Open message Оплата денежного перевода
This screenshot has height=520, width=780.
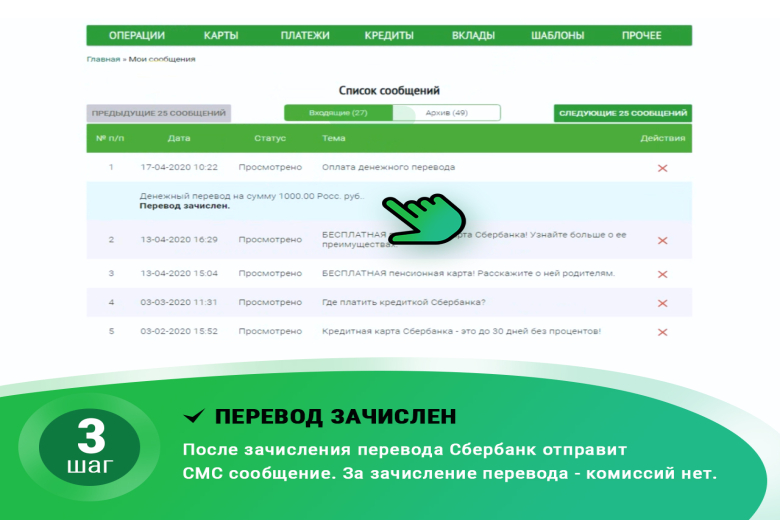pyautogui.click(x=388, y=167)
